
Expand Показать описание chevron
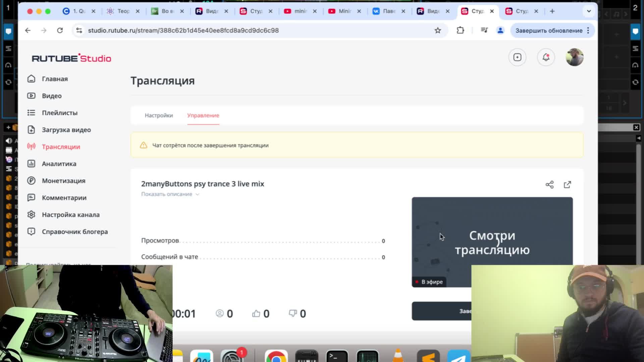pos(198,194)
